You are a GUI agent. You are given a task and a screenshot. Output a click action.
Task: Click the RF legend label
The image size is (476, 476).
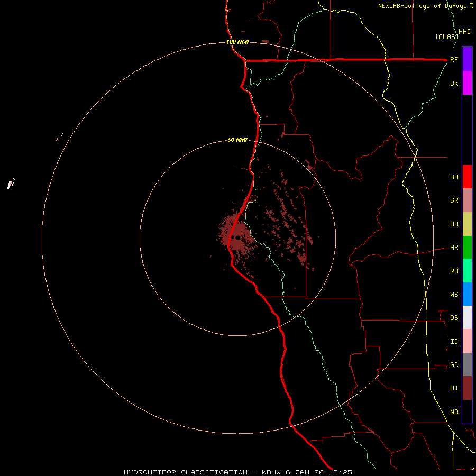click(x=454, y=59)
